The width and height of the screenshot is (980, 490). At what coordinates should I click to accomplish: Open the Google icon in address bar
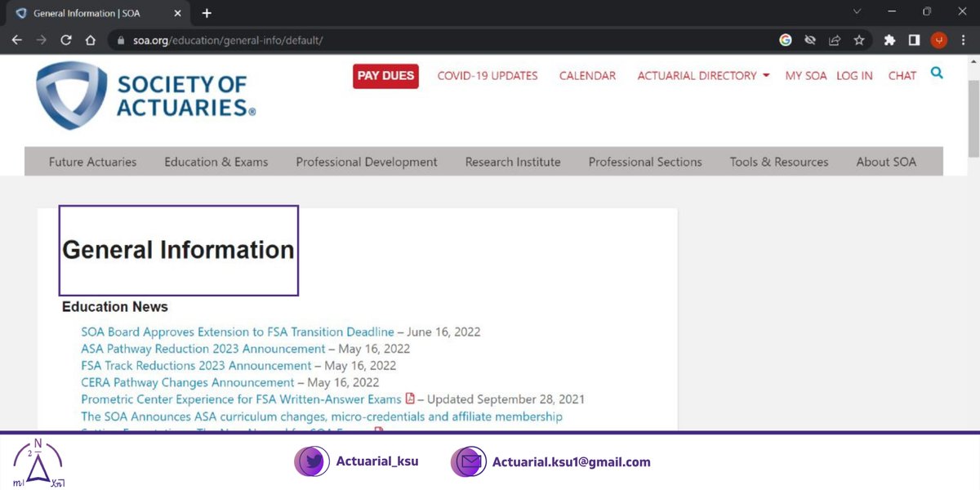pyautogui.click(x=786, y=39)
